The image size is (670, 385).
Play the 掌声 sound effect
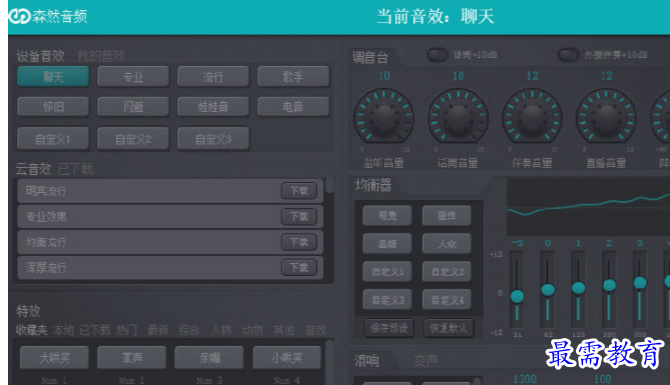(x=132, y=357)
